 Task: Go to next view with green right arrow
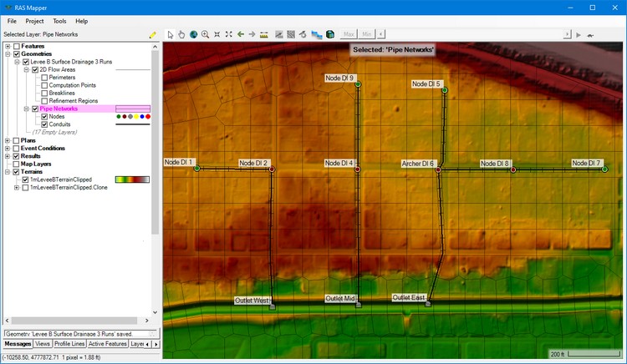[252, 34]
